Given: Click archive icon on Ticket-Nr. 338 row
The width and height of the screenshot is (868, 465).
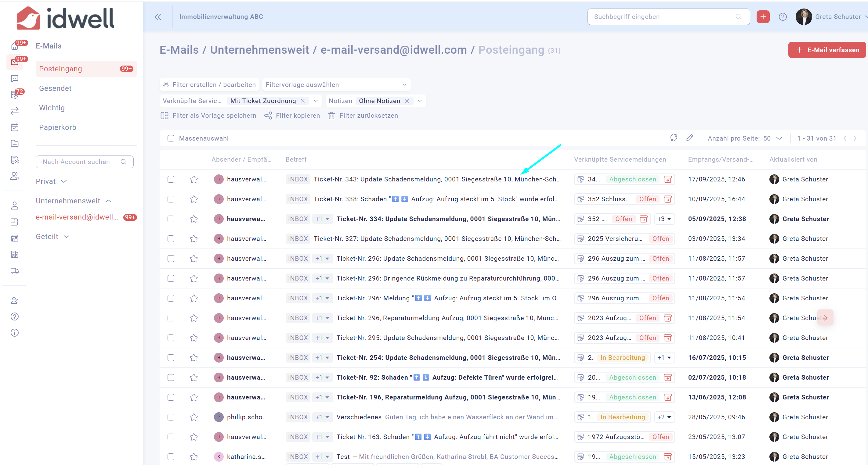Looking at the screenshot, I should tap(667, 199).
